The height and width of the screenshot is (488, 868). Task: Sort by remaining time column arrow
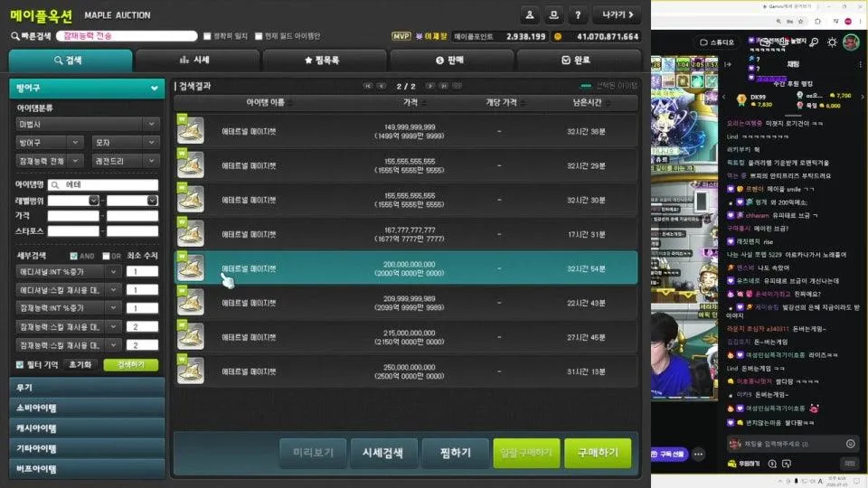[608, 103]
